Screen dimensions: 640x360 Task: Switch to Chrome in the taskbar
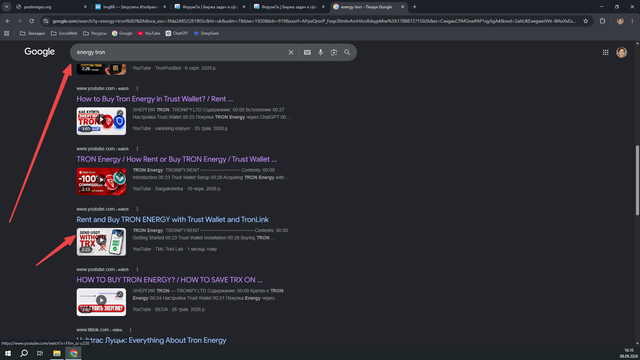point(73,353)
